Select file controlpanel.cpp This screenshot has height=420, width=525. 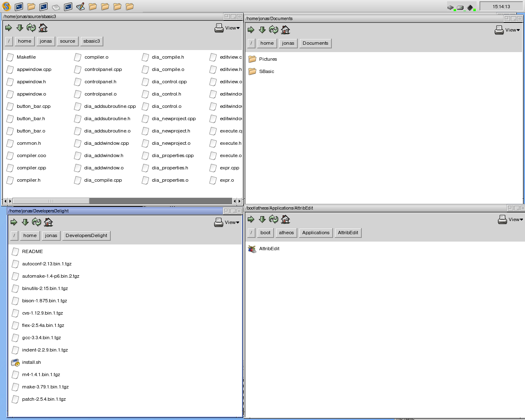click(98, 69)
